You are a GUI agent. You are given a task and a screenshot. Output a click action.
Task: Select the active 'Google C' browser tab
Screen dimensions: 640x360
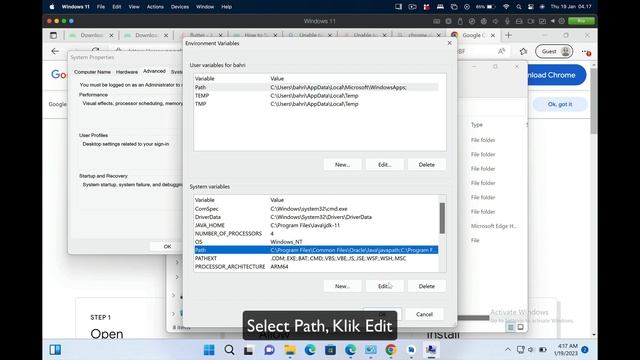coord(473,35)
